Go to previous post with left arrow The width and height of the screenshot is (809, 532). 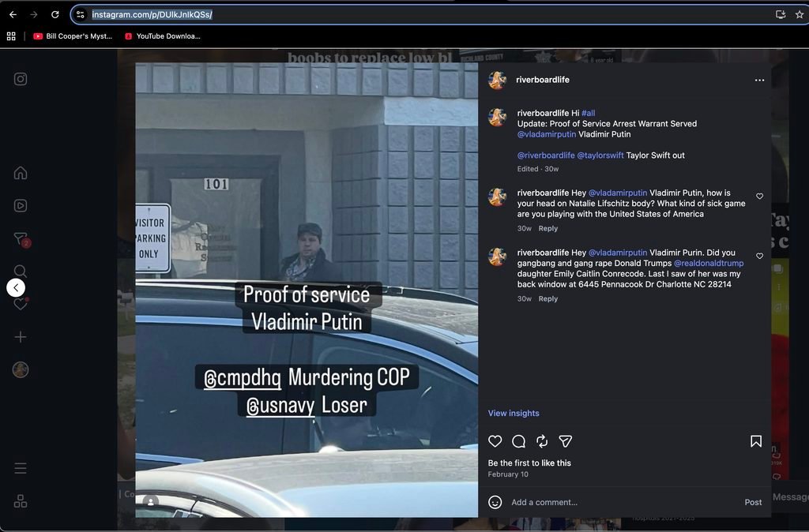[x=16, y=287]
